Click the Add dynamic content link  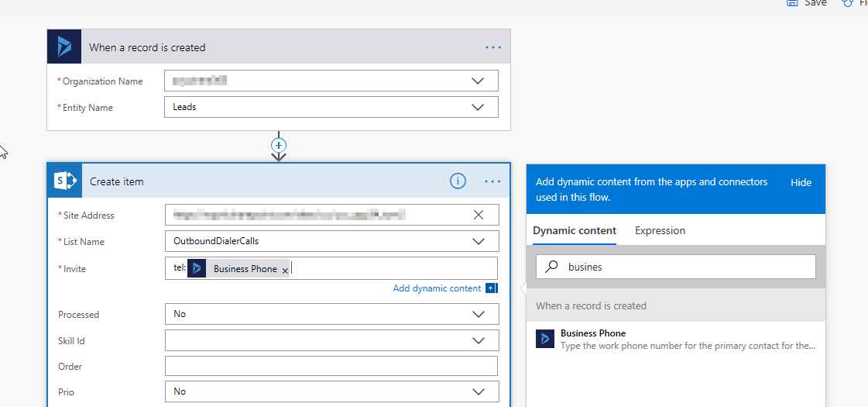coord(437,288)
